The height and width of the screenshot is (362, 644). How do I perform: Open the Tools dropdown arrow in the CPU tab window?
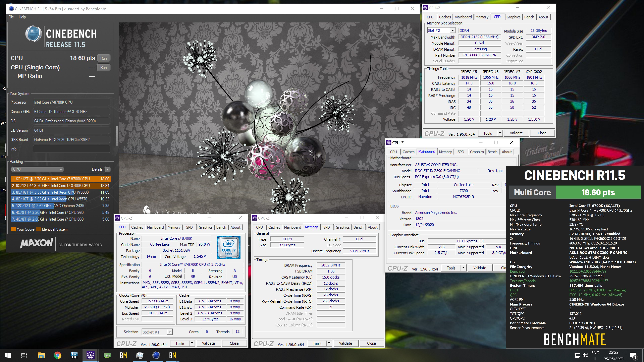pos(192,343)
